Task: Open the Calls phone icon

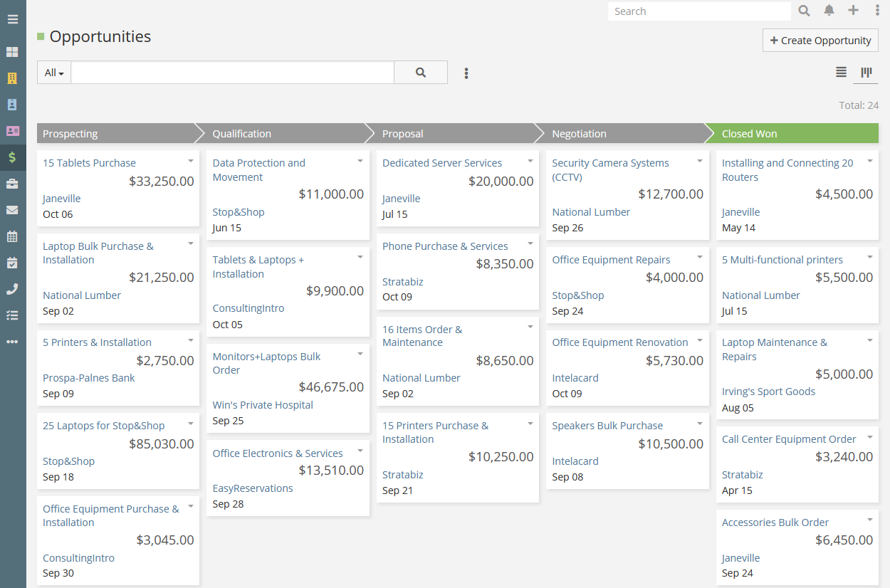Action: point(12,289)
